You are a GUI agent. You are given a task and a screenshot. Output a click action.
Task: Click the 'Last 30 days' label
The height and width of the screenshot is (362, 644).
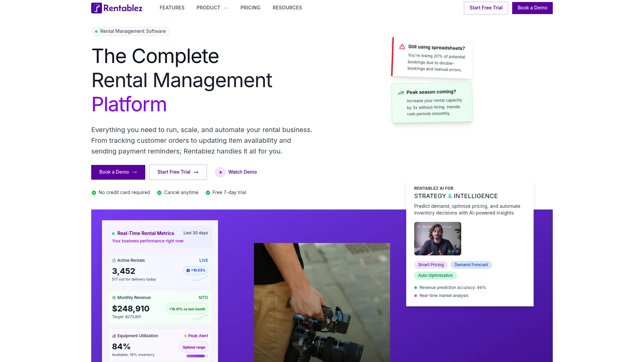[196, 233]
